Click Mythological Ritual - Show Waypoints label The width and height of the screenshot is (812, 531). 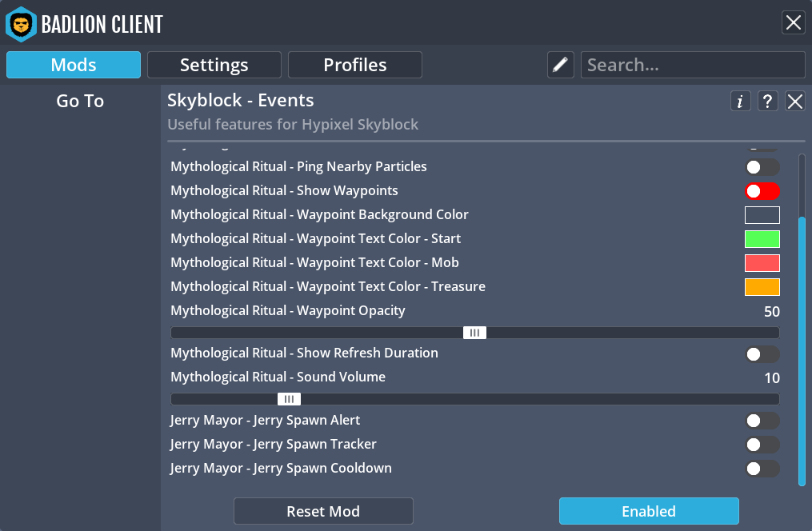click(x=284, y=190)
